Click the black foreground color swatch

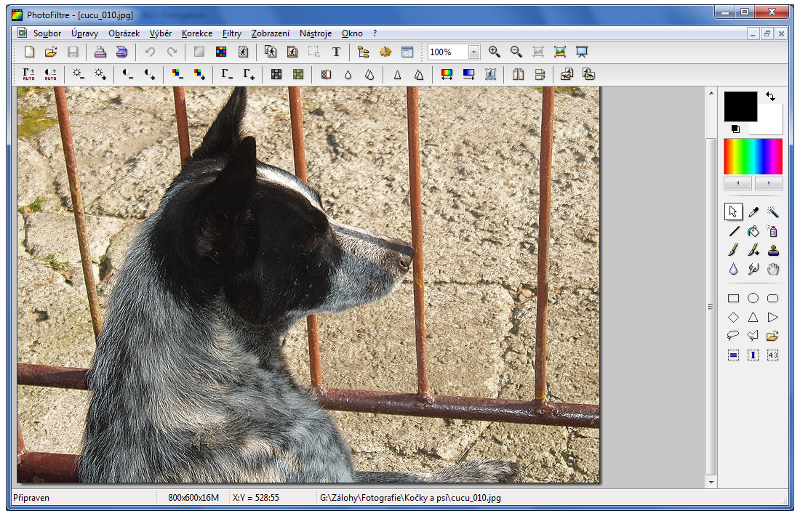point(740,106)
